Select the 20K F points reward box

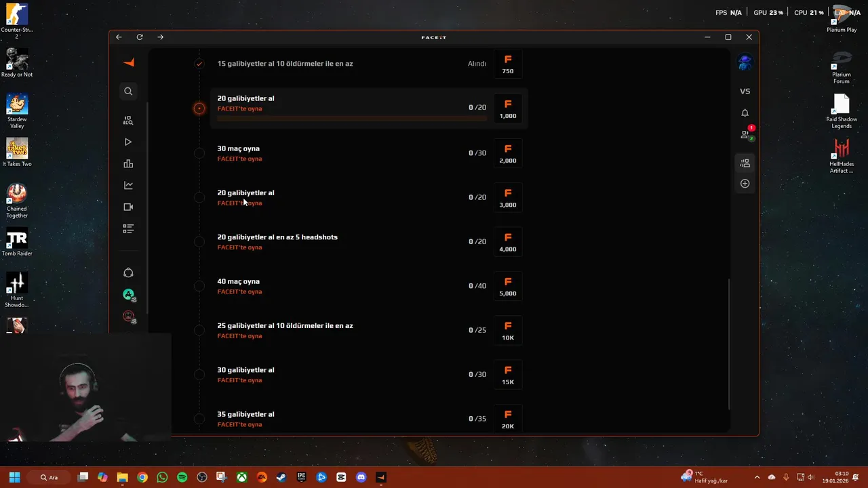508,420
